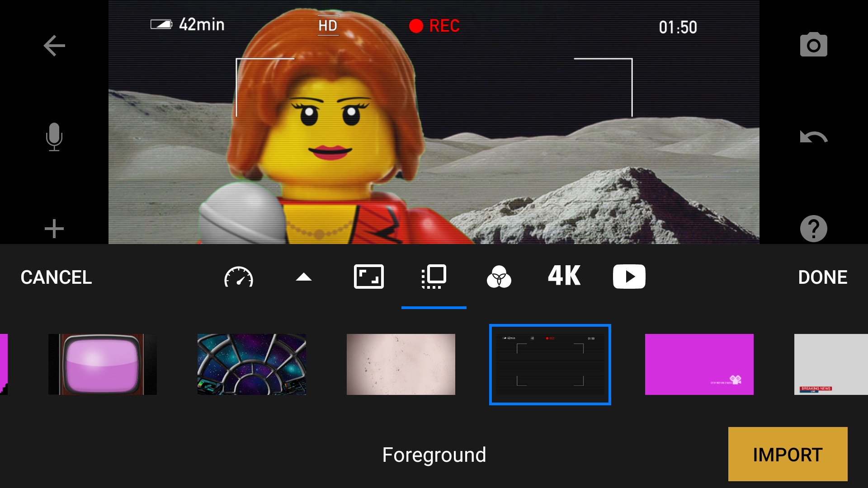Open the aspect ratio settings
Viewport: 868px width, 488px height.
(x=368, y=277)
